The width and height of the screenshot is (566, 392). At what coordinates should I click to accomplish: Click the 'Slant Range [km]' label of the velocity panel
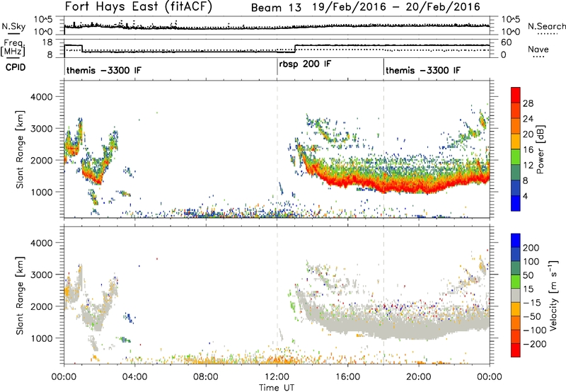[x=20, y=296]
